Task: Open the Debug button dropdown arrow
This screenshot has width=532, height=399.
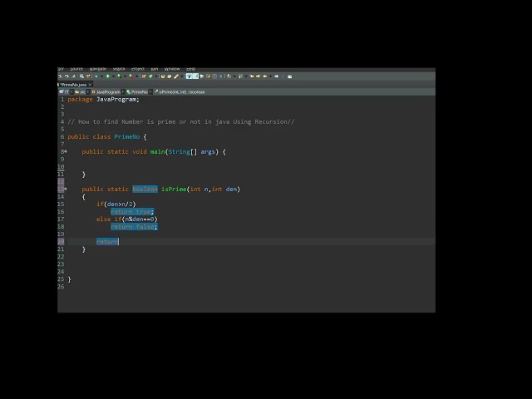Action: 101,76
